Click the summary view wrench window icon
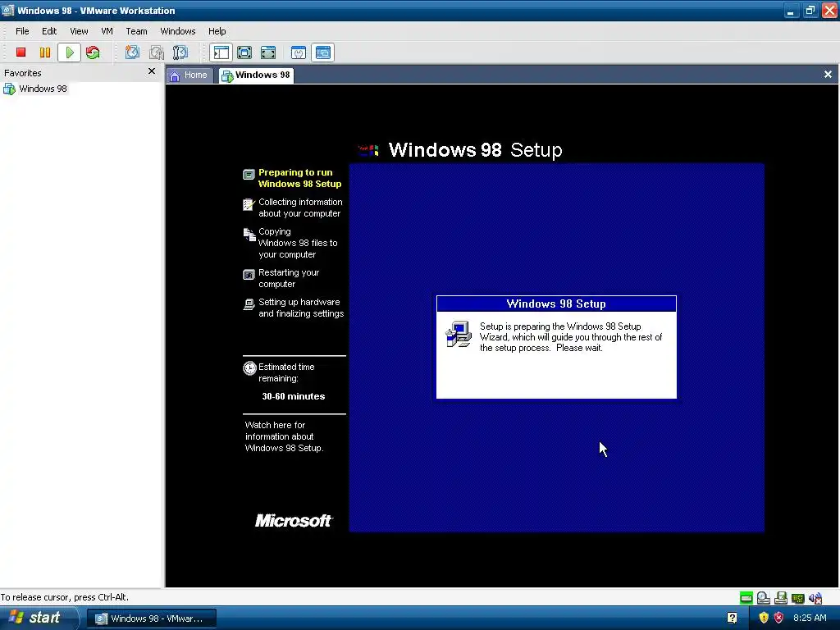The height and width of the screenshot is (630, 840). 299,52
